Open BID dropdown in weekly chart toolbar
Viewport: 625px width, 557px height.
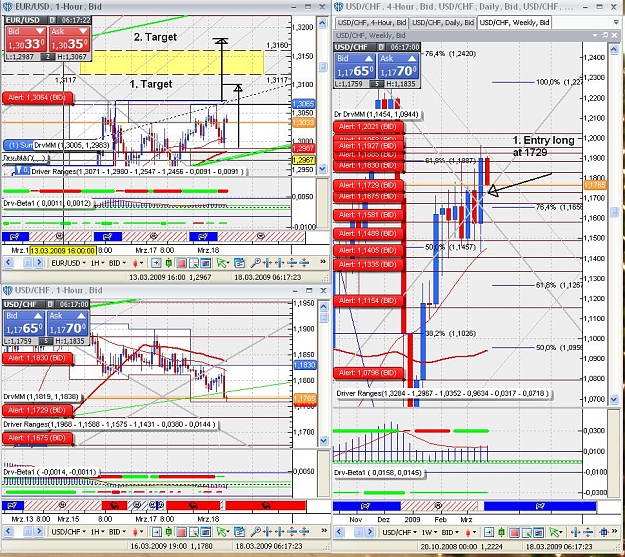click(450, 532)
